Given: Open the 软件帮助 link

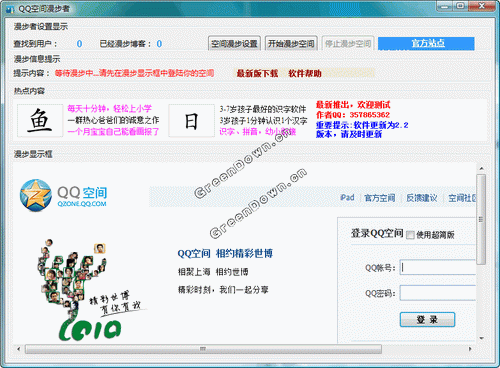Looking at the screenshot, I should click(x=305, y=73).
